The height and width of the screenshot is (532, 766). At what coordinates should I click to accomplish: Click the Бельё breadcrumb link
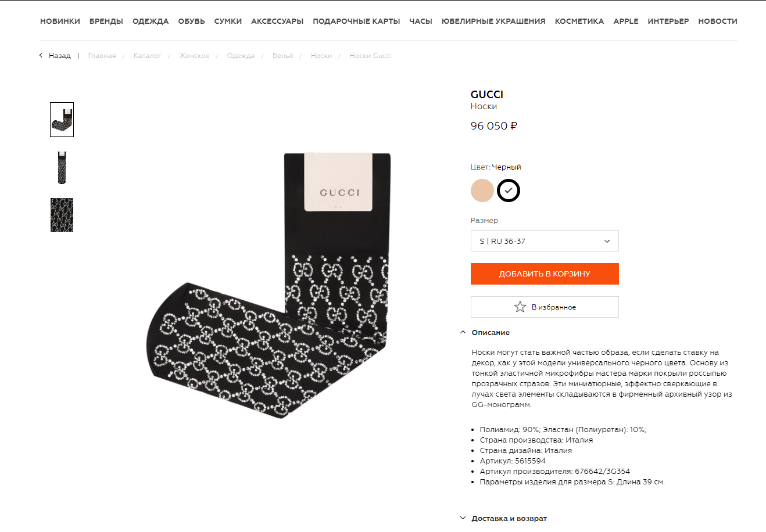tap(283, 56)
